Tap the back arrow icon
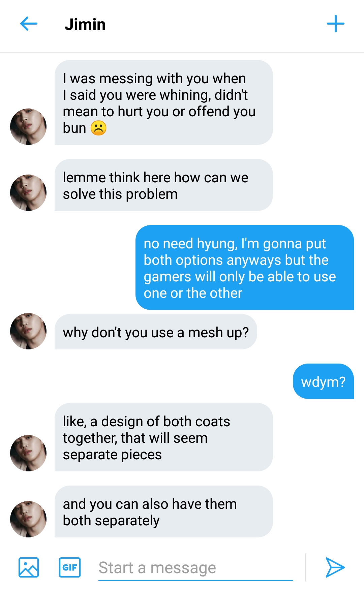Image resolution: width=364 pixels, height=590 pixels. pos(29,24)
